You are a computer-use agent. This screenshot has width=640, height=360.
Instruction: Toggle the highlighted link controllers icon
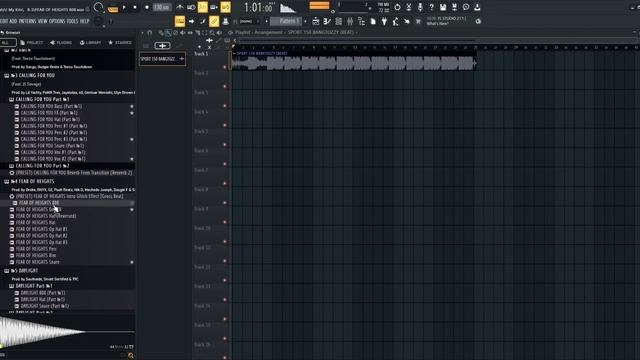pyautogui.click(x=214, y=21)
